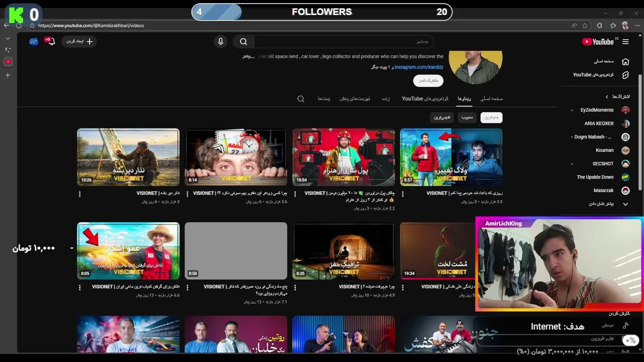644x362 pixels.
Task: Open the workspaces icon in vertical tab strip
Action: pyautogui.click(x=8, y=50)
